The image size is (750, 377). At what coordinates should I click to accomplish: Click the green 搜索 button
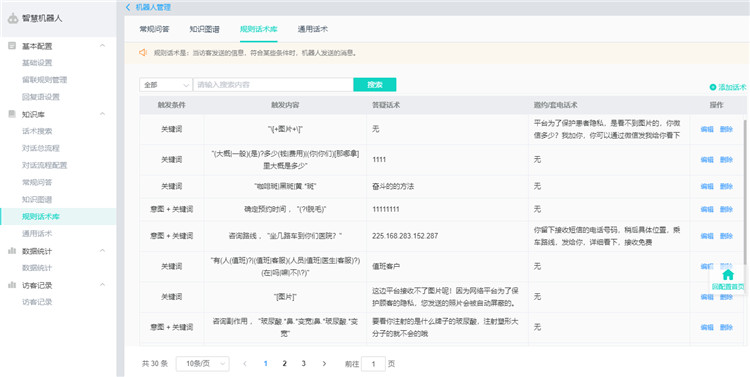pos(375,85)
